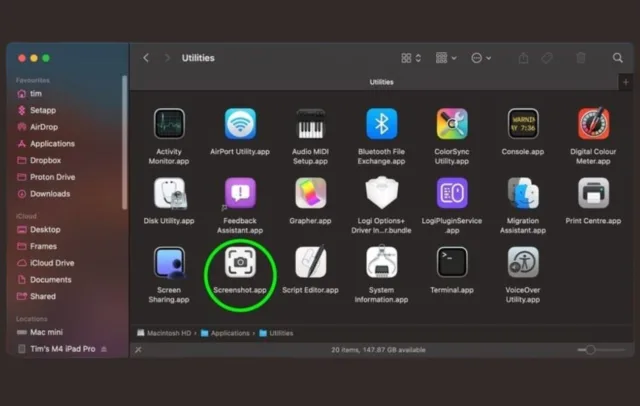Select VoiceOver Utility.app icon
Viewport: 640px width, 406px height.
click(523, 262)
